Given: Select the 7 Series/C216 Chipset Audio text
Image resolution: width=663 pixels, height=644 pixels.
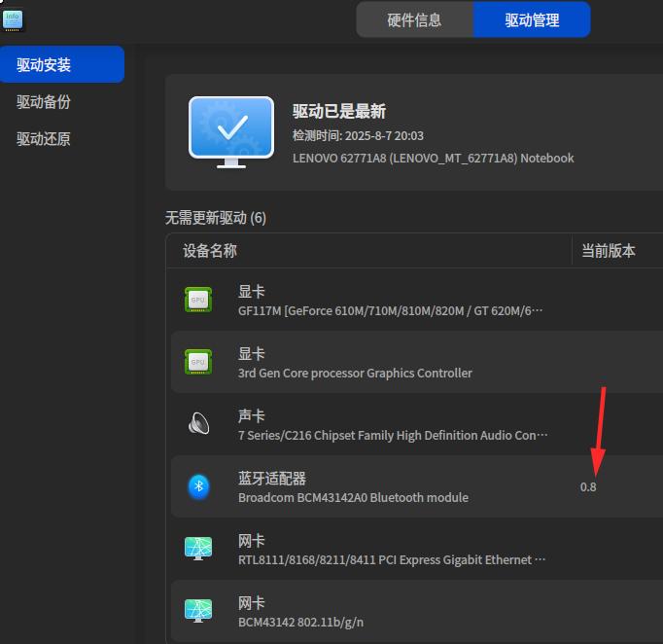Looking at the screenshot, I should click(393, 436).
